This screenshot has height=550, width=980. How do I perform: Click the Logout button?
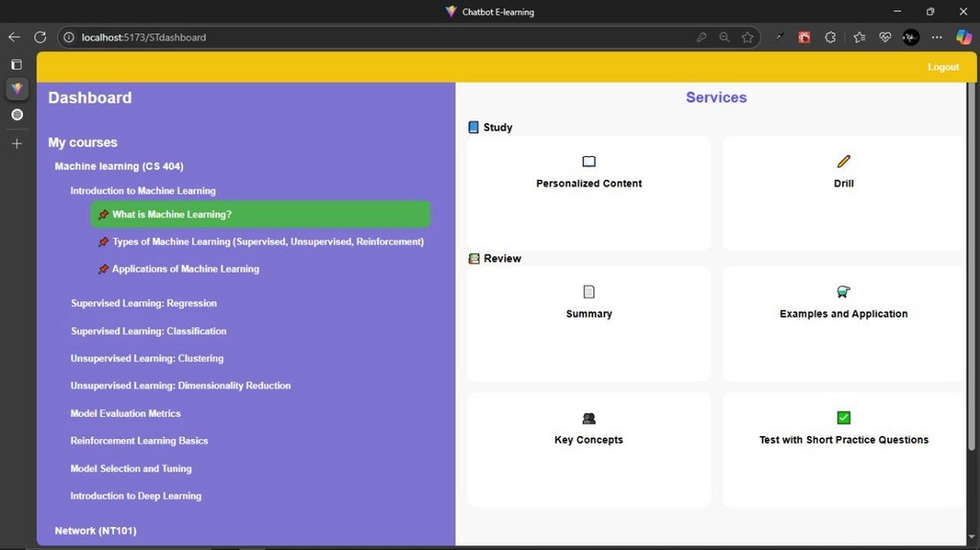(943, 67)
